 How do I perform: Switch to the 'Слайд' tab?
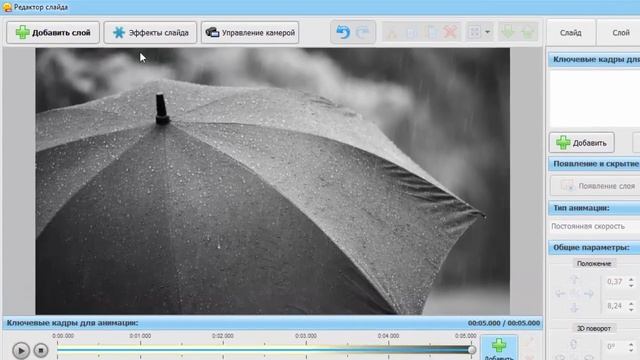(571, 33)
